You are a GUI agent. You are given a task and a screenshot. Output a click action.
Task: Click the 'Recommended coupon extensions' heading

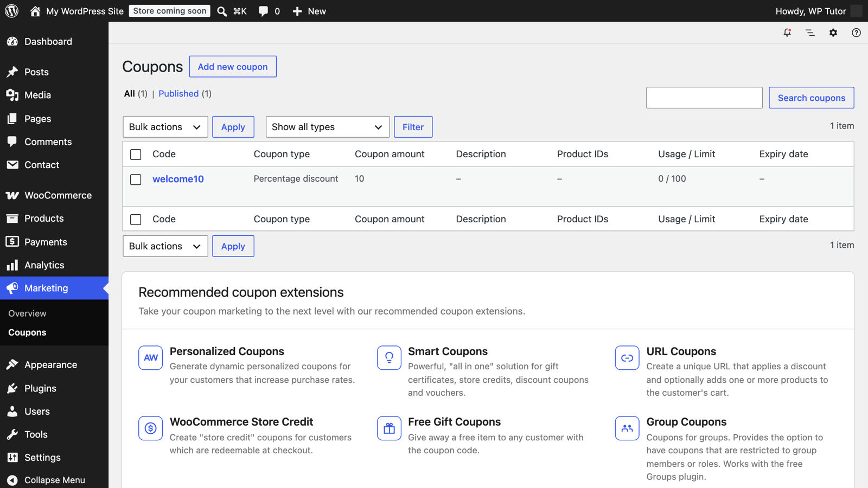click(x=241, y=292)
